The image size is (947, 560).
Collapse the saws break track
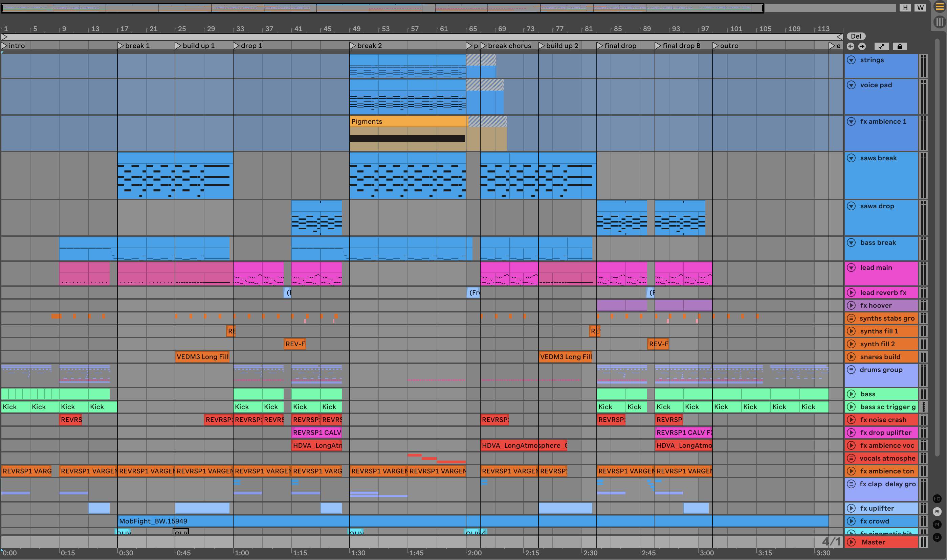tap(851, 158)
